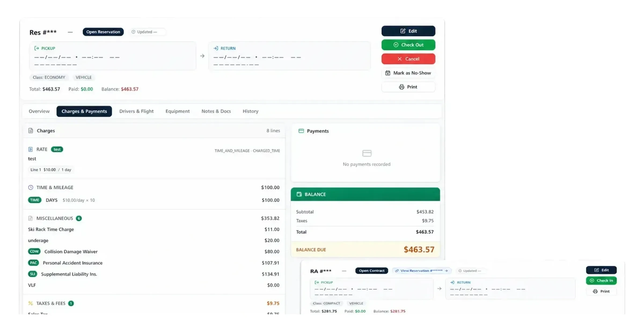Open the History tab

(x=250, y=111)
